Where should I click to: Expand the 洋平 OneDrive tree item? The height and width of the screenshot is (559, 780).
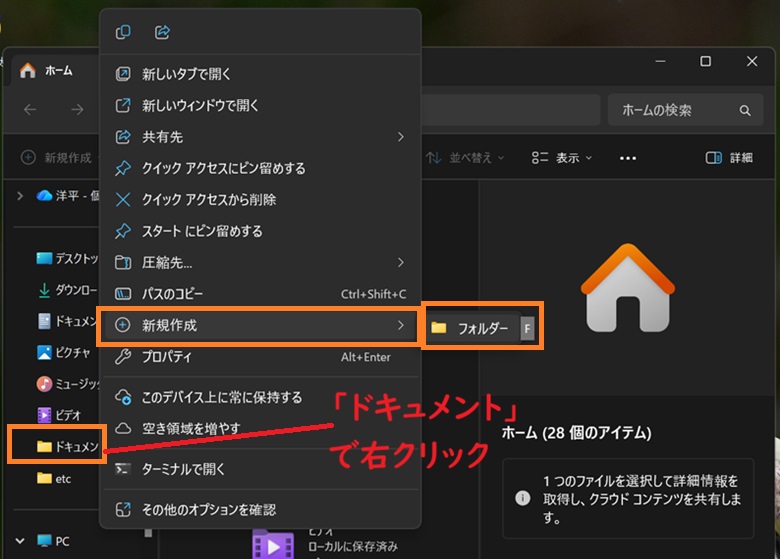point(20,196)
